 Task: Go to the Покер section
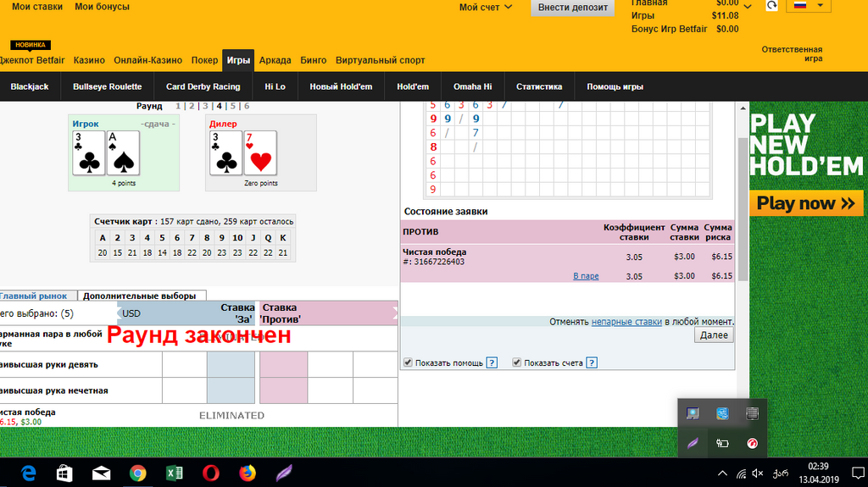[x=205, y=60]
